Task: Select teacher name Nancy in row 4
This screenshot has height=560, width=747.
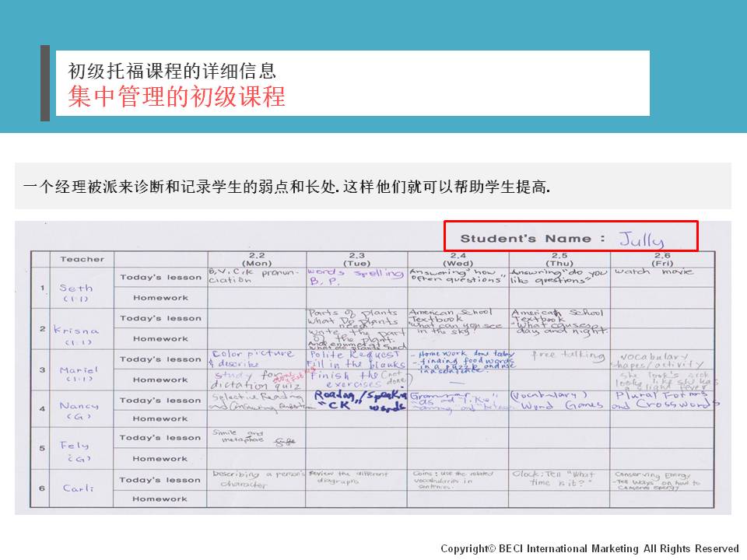Action: tap(79, 406)
